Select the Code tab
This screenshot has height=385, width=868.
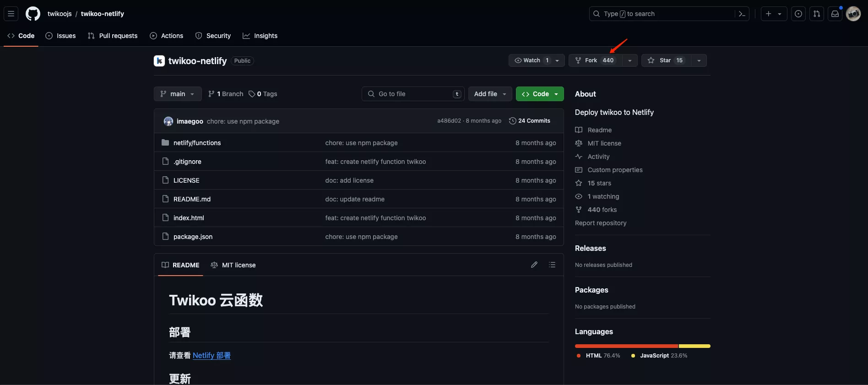21,36
